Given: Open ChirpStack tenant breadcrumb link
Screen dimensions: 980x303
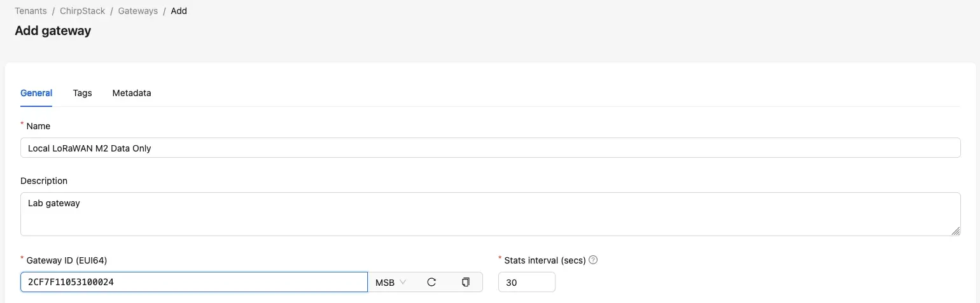Looking at the screenshot, I should 83,11.
